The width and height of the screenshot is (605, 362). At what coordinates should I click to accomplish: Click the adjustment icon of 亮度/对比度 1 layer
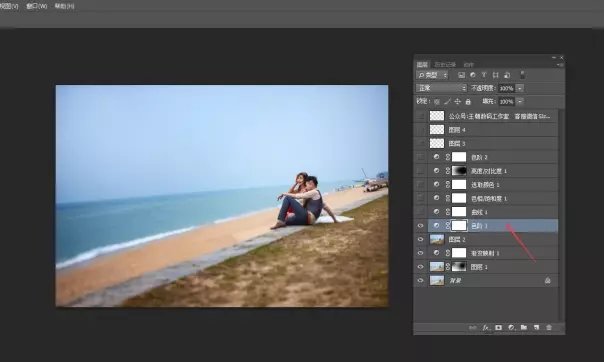pyautogui.click(x=436, y=171)
